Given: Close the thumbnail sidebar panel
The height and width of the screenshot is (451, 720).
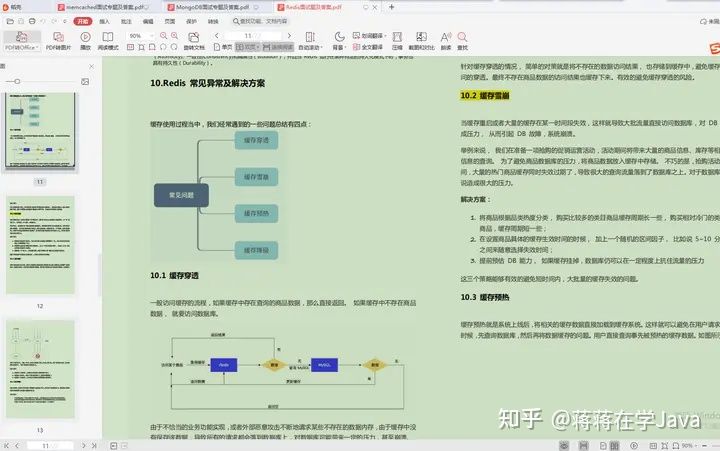Looking at the screenshot, I should pyautogui.click(x=91, y=67).
